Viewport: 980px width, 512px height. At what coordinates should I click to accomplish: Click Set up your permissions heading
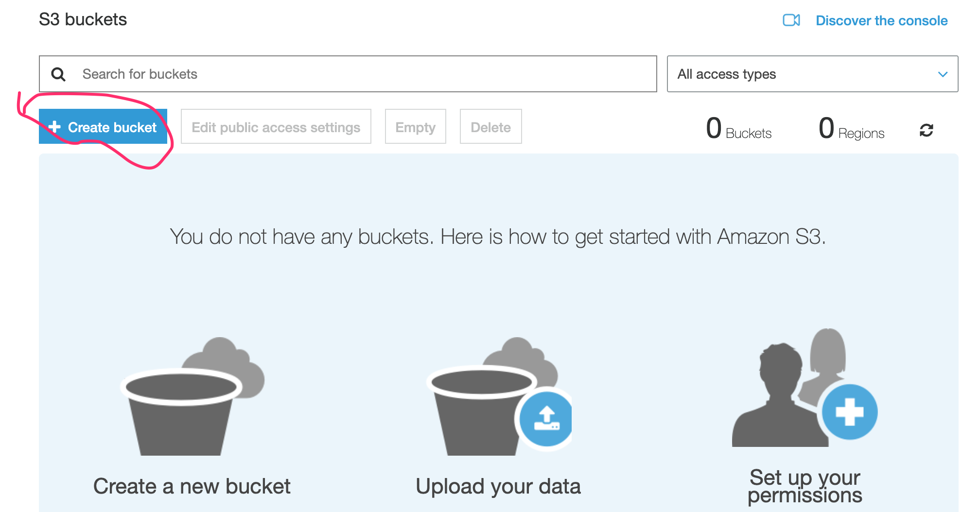point(805,486)
